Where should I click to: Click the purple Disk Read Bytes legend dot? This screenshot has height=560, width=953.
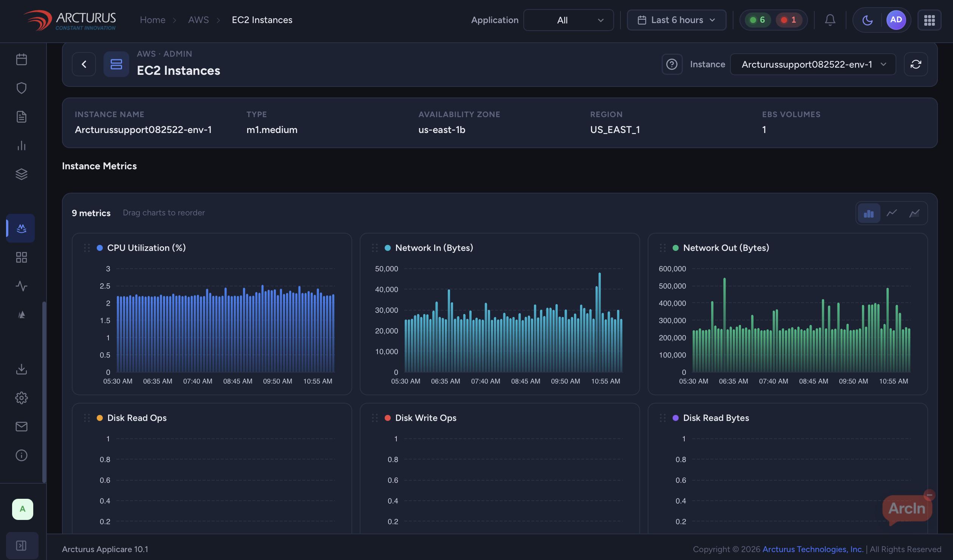click(x=676, y=418)
